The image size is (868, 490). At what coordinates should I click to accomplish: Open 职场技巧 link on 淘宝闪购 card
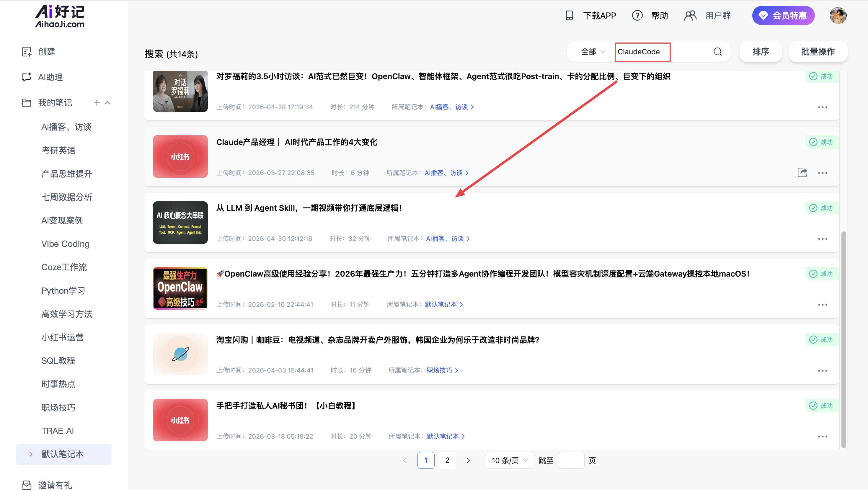coord(443,370)
